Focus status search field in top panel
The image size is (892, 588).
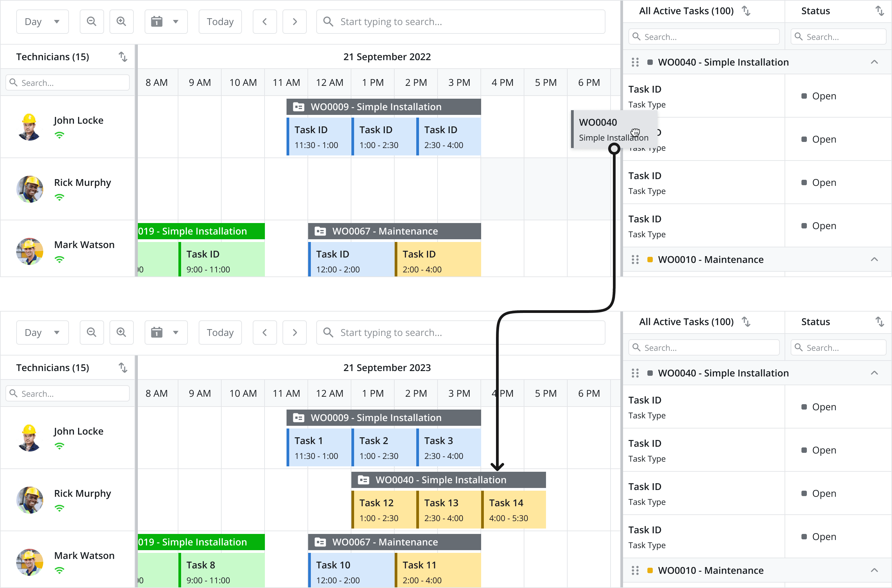click(838, 37)
